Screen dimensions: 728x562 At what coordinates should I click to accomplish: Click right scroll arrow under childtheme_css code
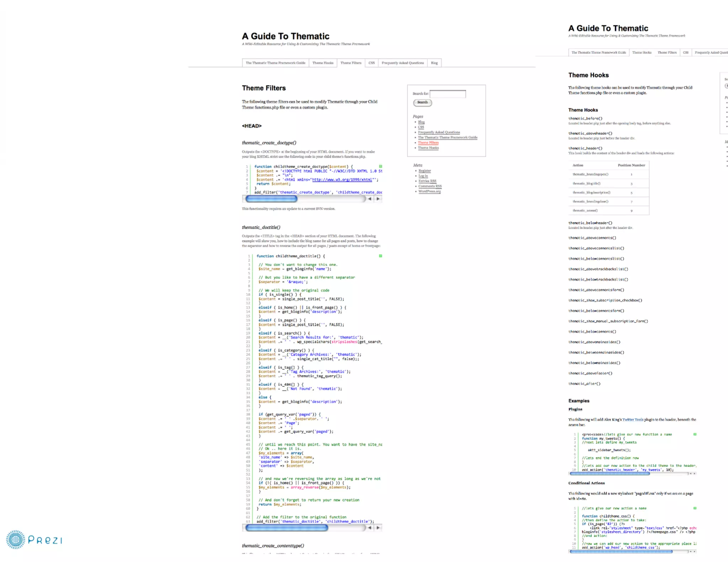point(694,552)
